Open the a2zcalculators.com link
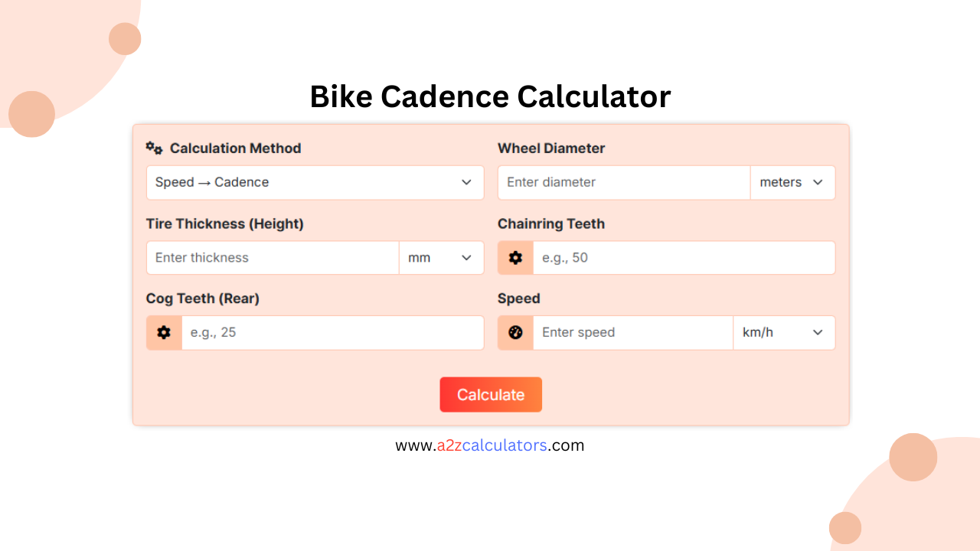This screenshot has height=551, width=980. coord(490,445)
